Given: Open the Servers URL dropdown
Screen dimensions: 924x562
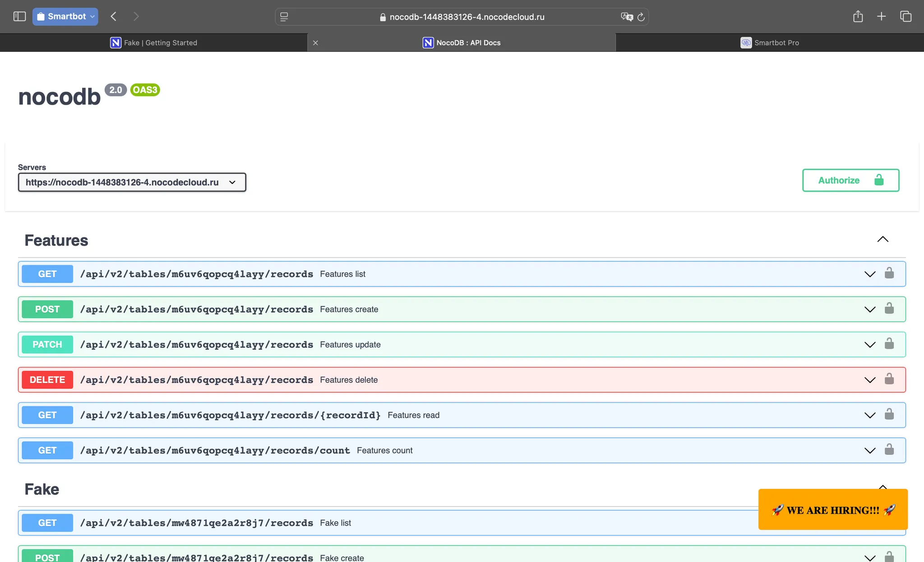Looking at the screenshot, I should pos(132,182).
